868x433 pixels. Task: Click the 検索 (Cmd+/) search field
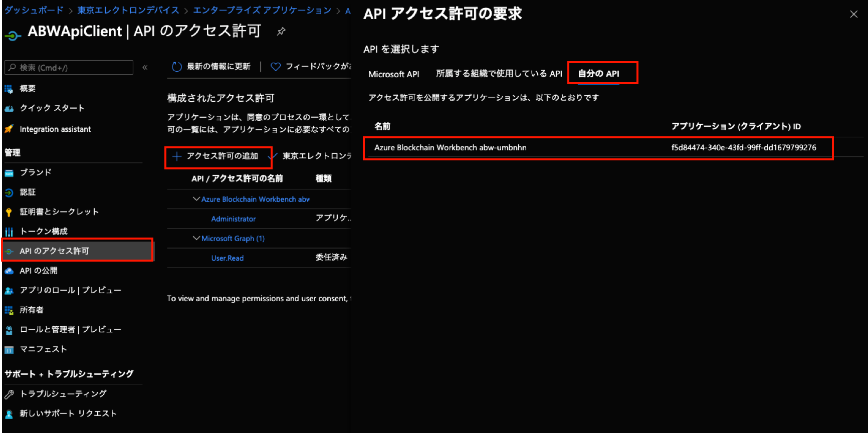pos(69,68)
